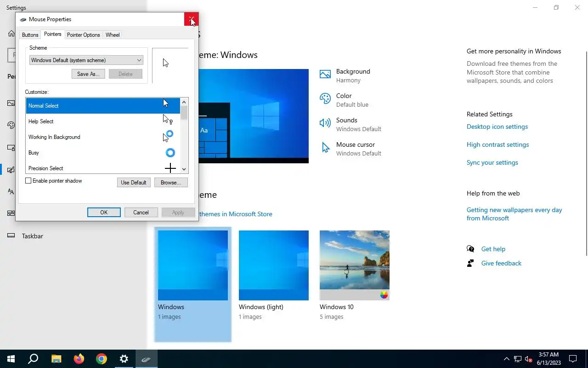The height and width of the screenshot is (368, 588).
Task: Select Working In Background pointer row
Action: tap(103, 137)
